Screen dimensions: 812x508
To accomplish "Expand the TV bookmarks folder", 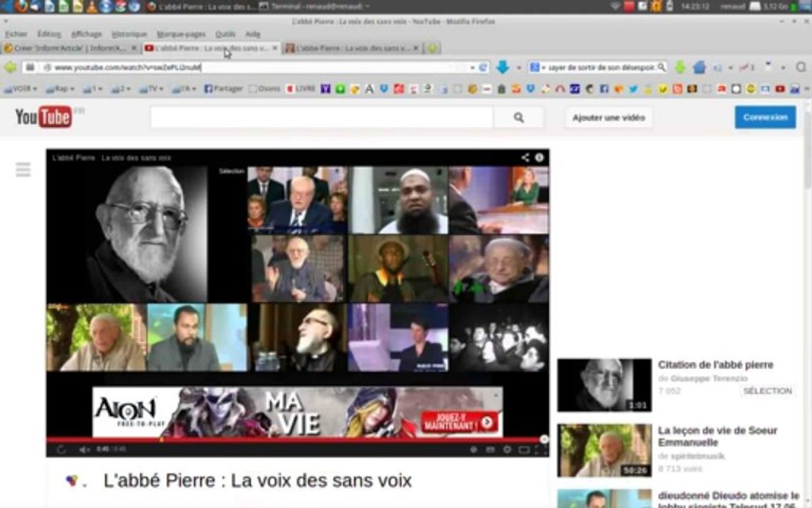I will tap(152, 89).
